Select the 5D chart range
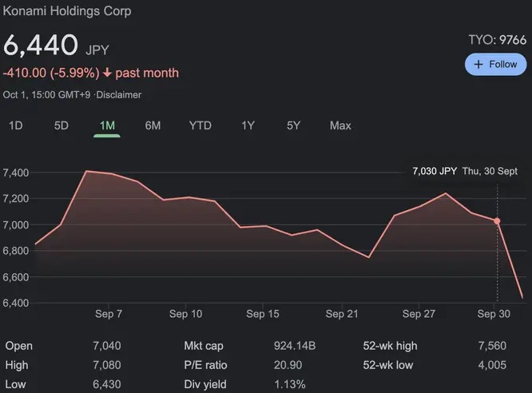The height and width of the screenshot is (393, 532). 61,125
